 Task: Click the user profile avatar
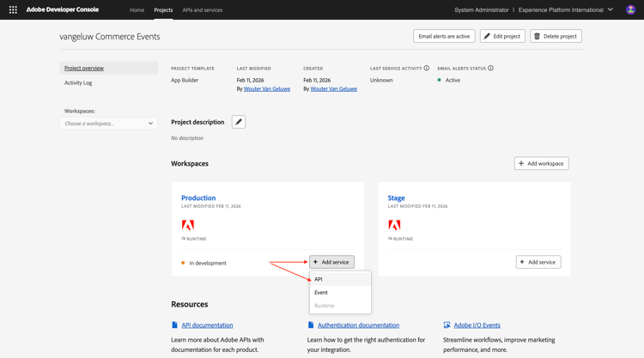pos(630,10)
